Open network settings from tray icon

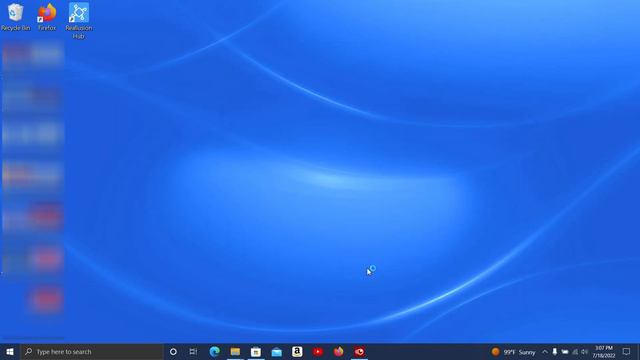[x=575, y=351]
